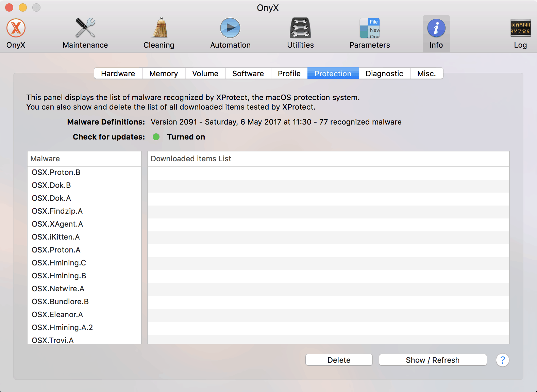Click the Show / Refresh button

point(433,360)
